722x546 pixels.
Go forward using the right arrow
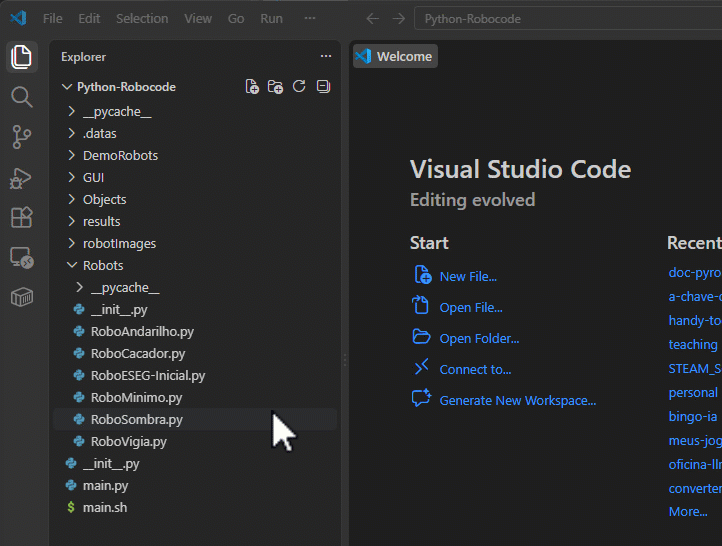tap(399, 19)
